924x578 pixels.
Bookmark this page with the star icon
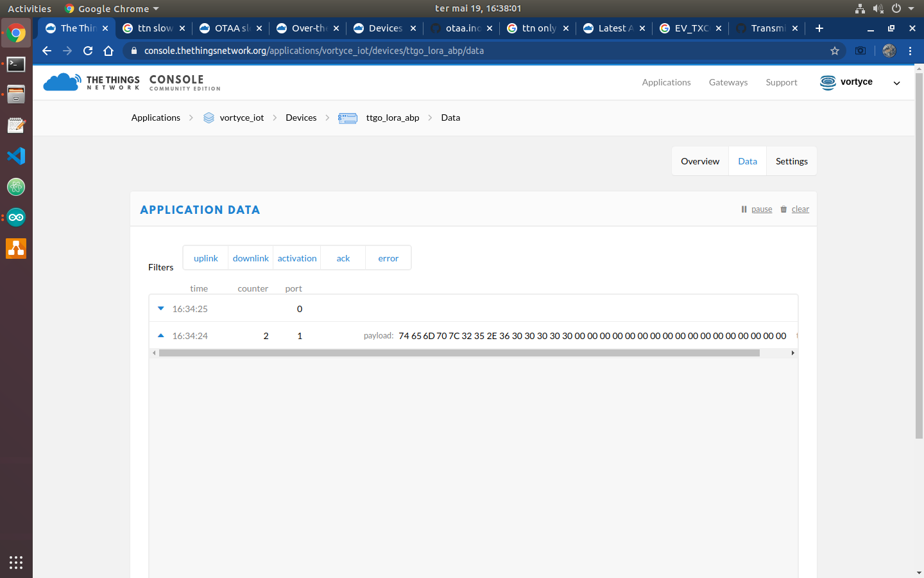[x=834, y=50]
